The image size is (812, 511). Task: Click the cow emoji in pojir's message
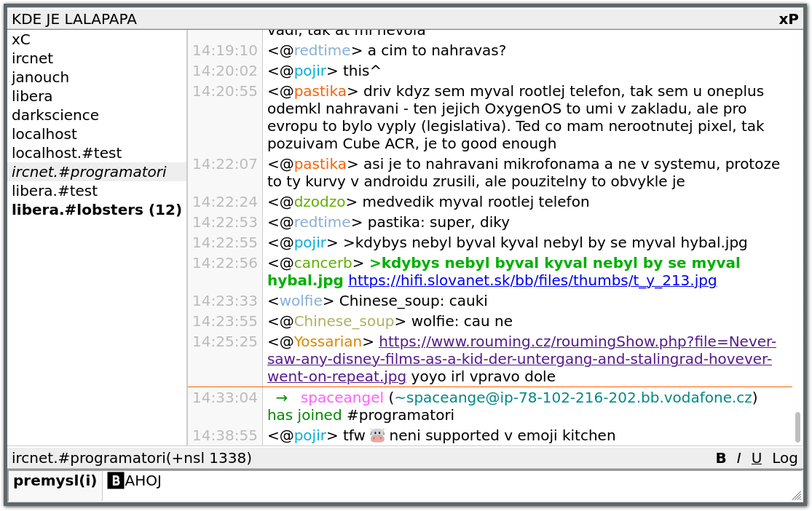coord(377,436)
